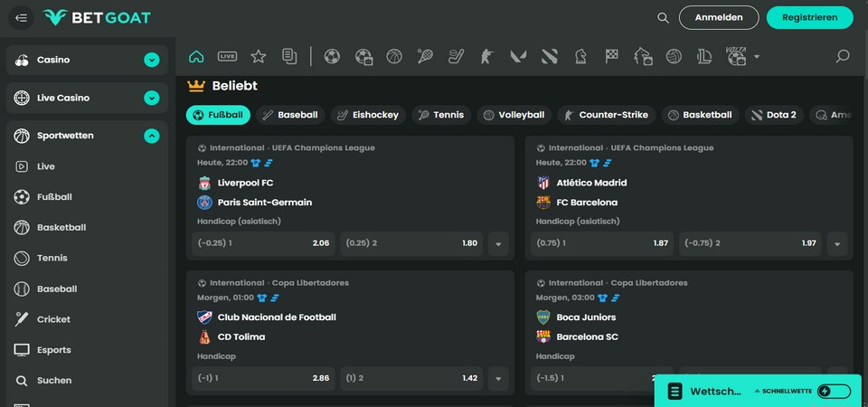Open the LIVE badge icon in sports toolbar

pyautogui.click(x=227, y=56)
